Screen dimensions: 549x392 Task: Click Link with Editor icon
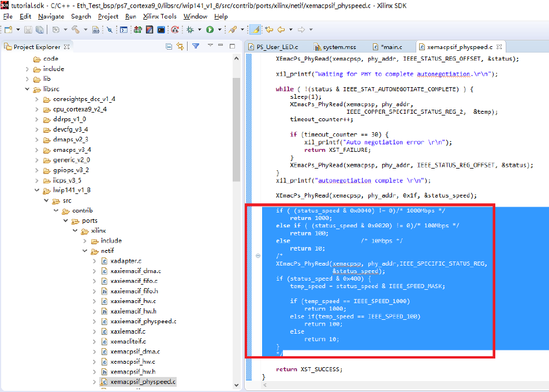point(180,47)
